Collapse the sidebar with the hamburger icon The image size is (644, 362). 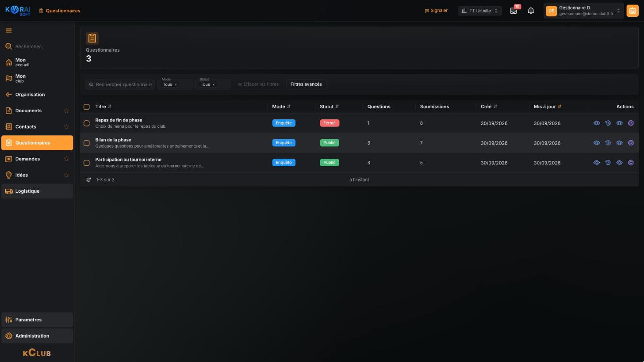tap(8, 30)
